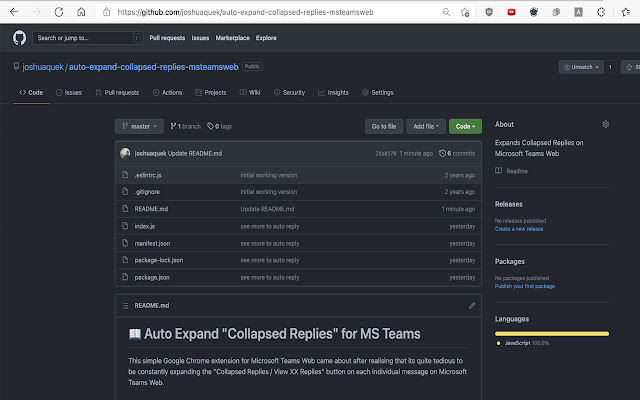Image resolution: width=640 pixels, height=400 pixels.
Task: Click the yellow JavaScript language bar
Action: pos(552,332)
